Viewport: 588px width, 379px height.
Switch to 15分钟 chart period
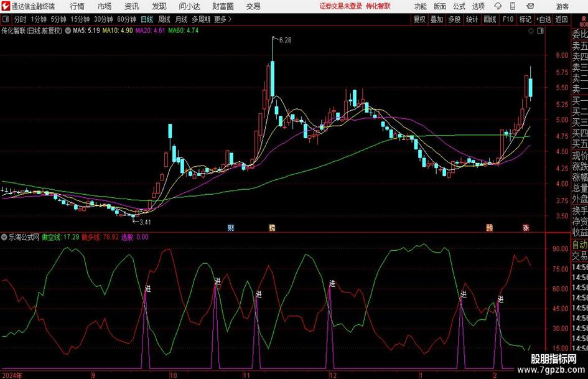[80, 19]
